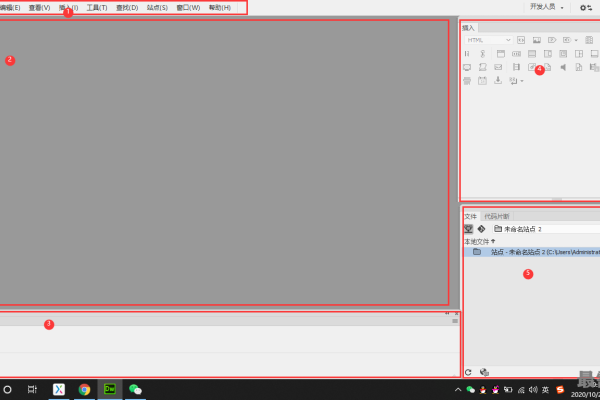This screenshot has height=400, width=600.
Task: Click the Image icon in Insert panel
Action: point(536,40)
